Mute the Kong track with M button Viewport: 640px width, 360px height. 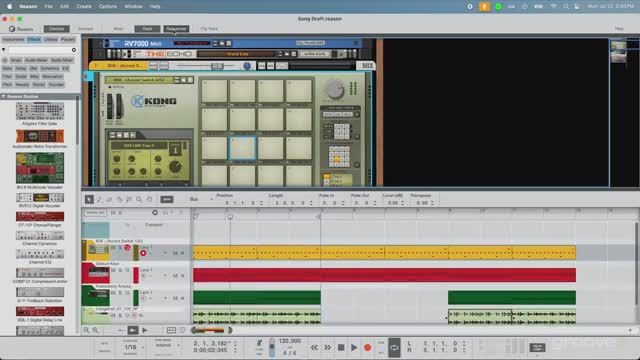point(113,247)
